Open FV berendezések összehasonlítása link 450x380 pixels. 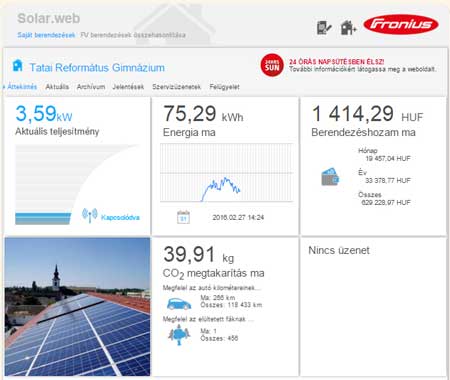click(133, 35)
